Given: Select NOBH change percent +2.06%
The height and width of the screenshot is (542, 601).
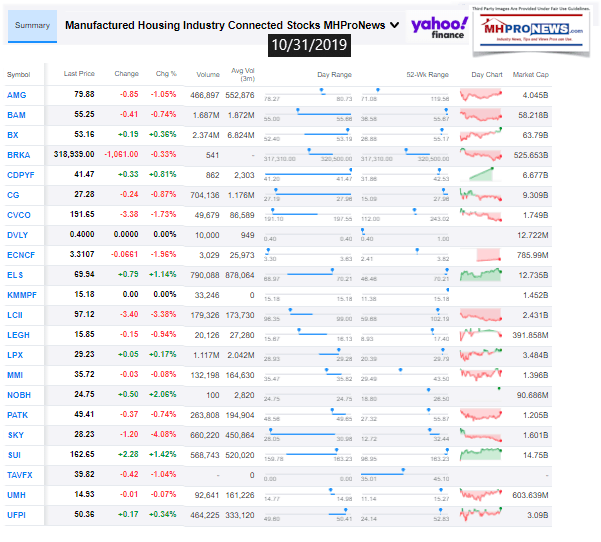Looking at the screenshot, I should click(x=163, y=394).
